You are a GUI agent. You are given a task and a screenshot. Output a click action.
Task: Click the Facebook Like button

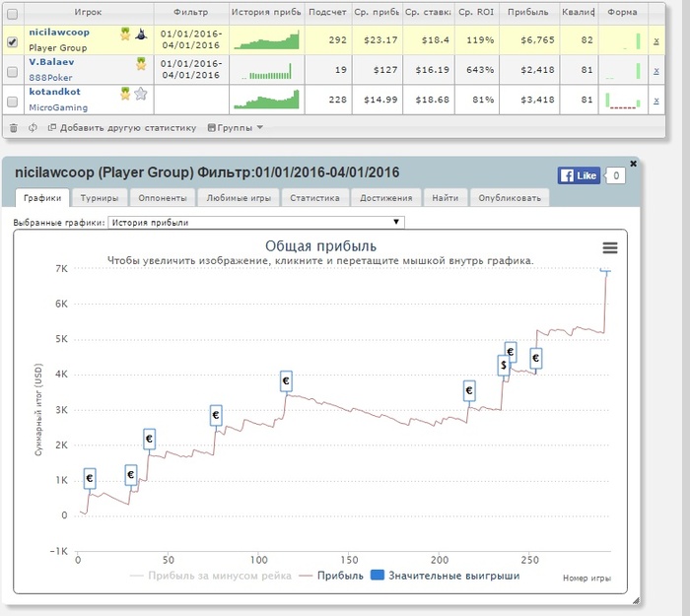click(579, 175)
